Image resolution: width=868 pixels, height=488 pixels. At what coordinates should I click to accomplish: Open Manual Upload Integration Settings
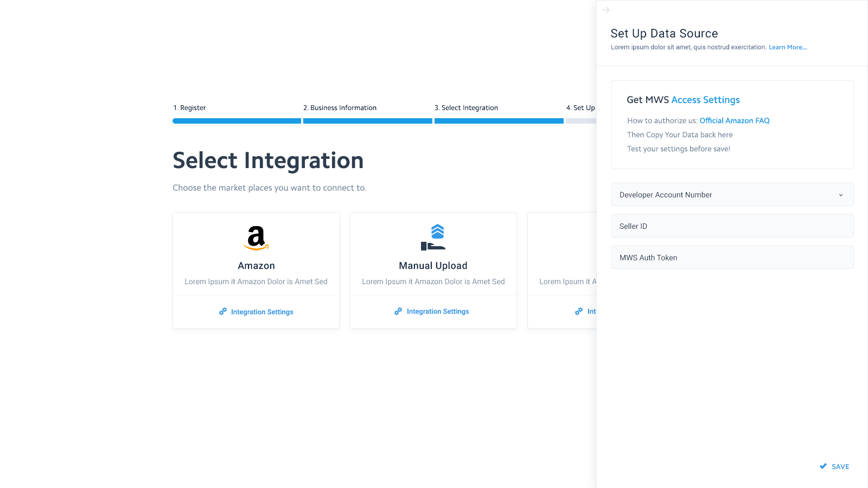[x=432, y=311]
